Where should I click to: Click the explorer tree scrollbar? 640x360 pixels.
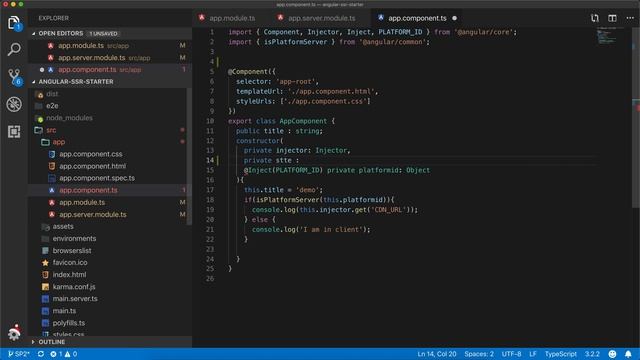[189, 156]
